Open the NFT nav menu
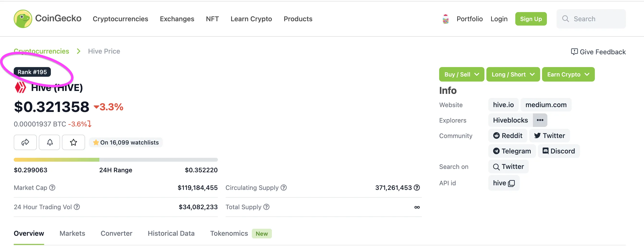 point(212,19)
